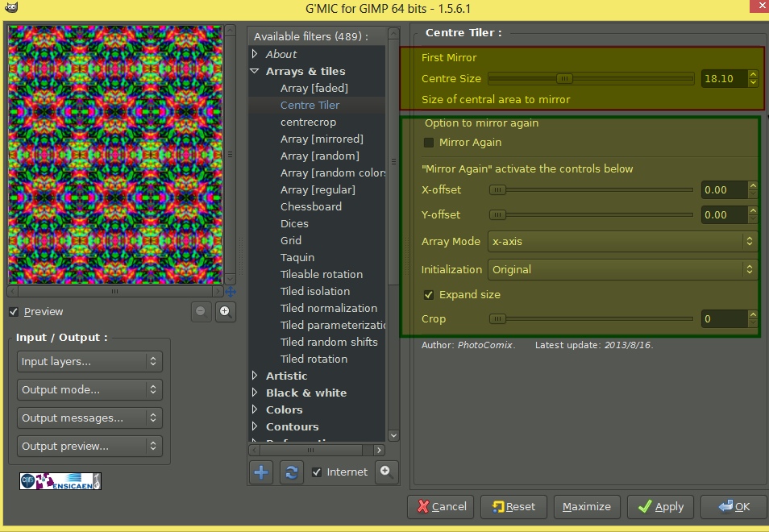
Task: Increase Centre Size with up stepper arrow
Action: [754, 74]
